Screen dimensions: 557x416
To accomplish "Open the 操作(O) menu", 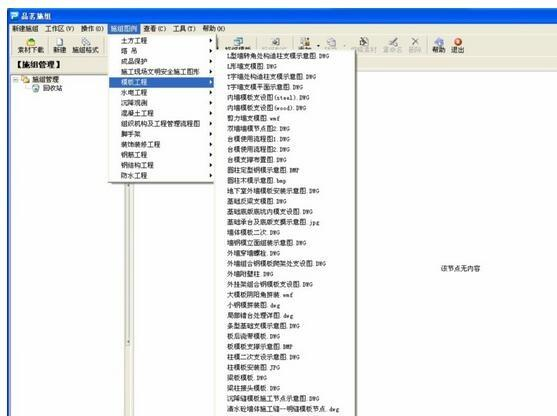I will (x=92, y=28).
